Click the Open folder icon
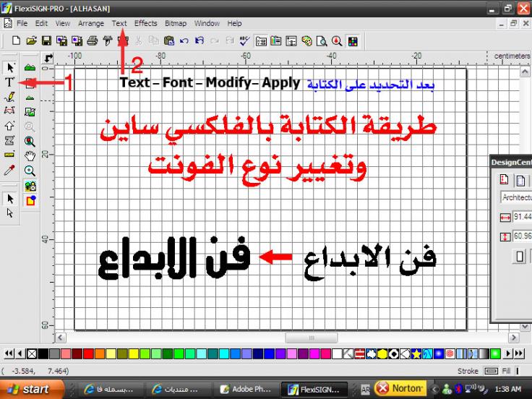The width and height of the screenshot is (532, 399). [x=30, y=42]
